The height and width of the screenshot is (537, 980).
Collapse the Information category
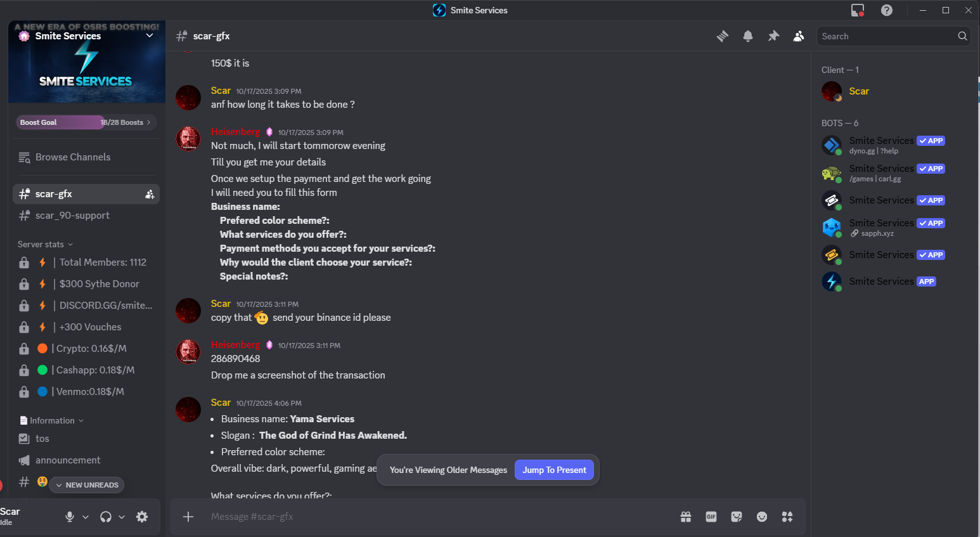tap(52, 420)
